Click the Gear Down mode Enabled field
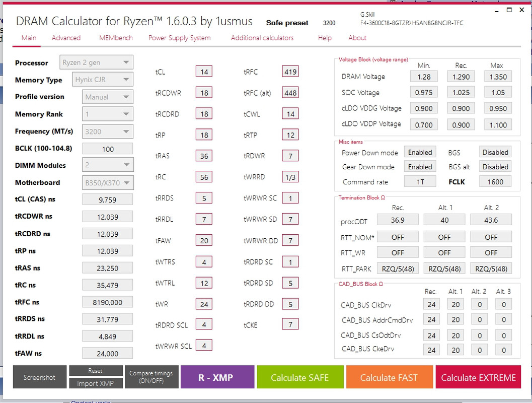 420,167
